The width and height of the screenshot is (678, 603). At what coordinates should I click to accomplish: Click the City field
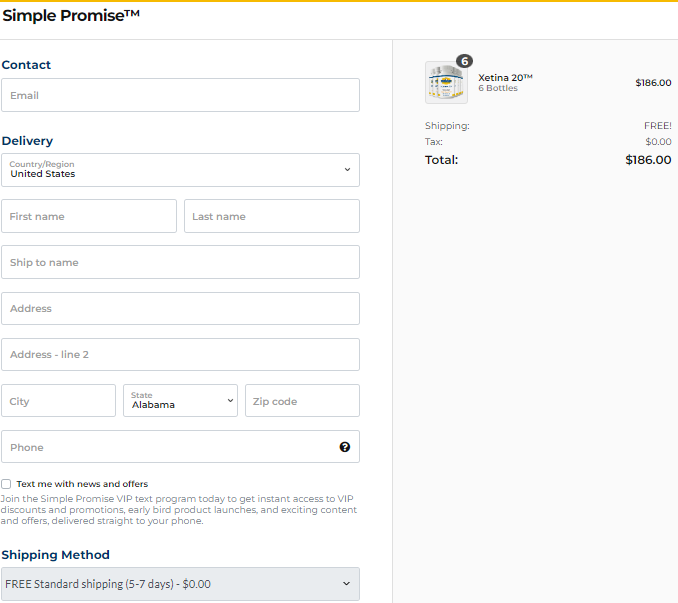click(58, 401)
